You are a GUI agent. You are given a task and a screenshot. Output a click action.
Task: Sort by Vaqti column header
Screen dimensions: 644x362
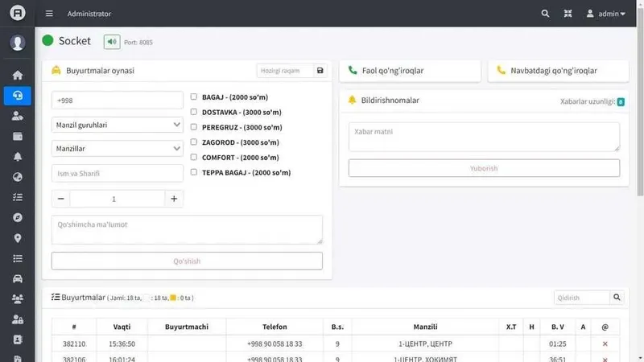pos(122,327)
